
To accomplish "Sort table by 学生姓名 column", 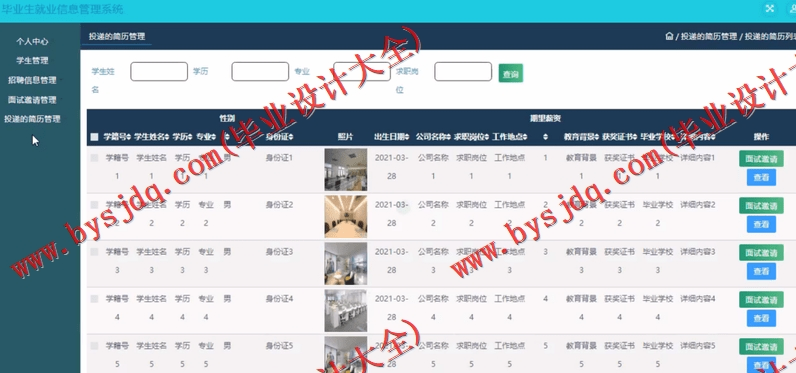I will 152,137.
